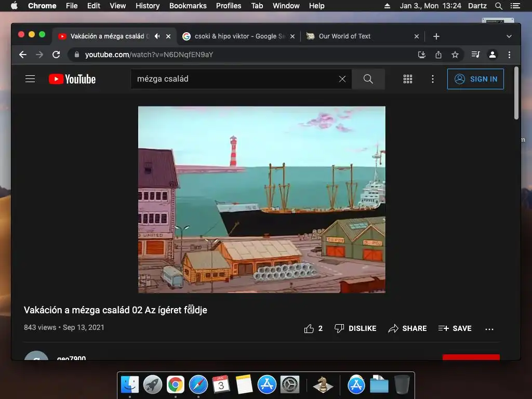Click the browser forward arrow
The width and height of the screenshot is (532, 399).
(x=39, y=55)
